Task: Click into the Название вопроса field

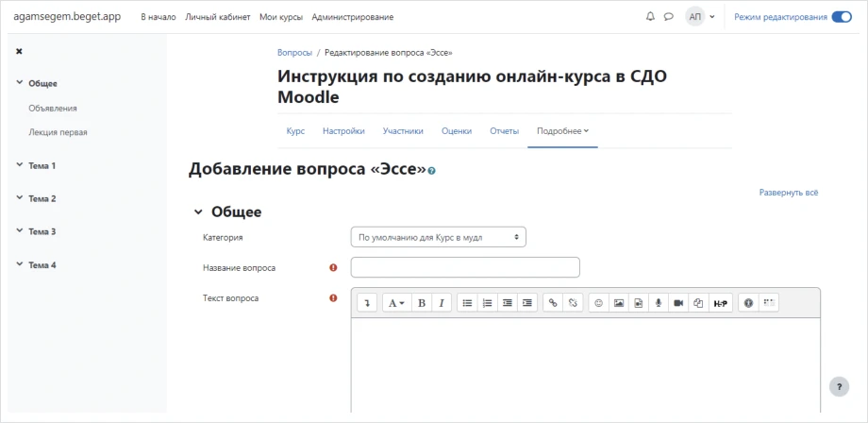Action: pos(465,267)
